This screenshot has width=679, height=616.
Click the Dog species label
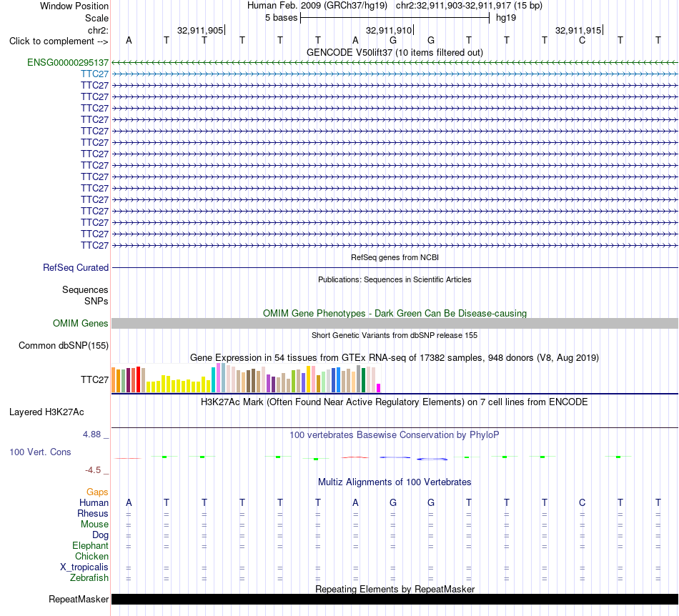pos(100,535)
